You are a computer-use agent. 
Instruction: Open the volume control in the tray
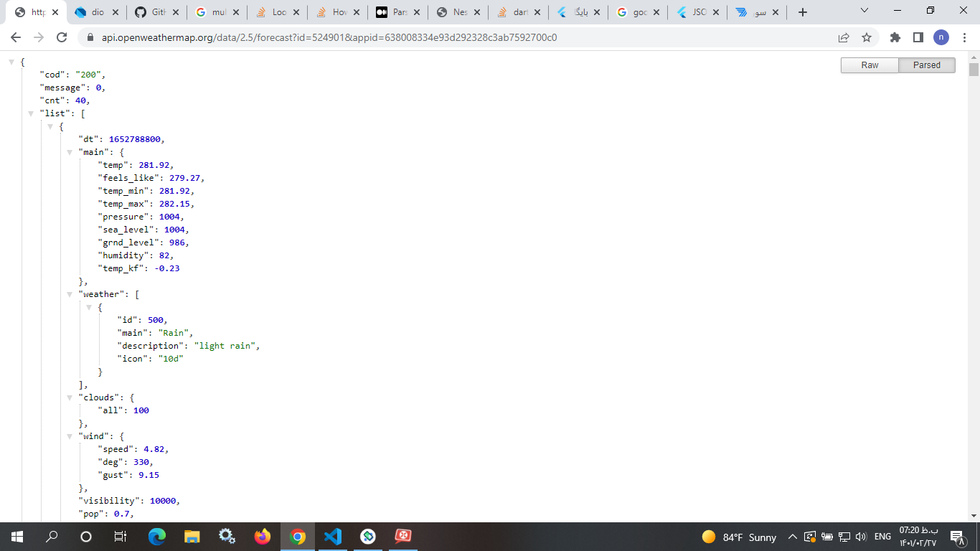(x=862, y=537)
